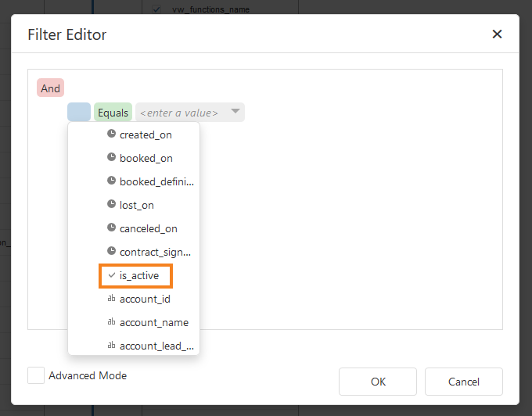This screenshot has height=416, width=532.
Task: Click the clock icon beside created_on
Action: [x=111, y=134]
